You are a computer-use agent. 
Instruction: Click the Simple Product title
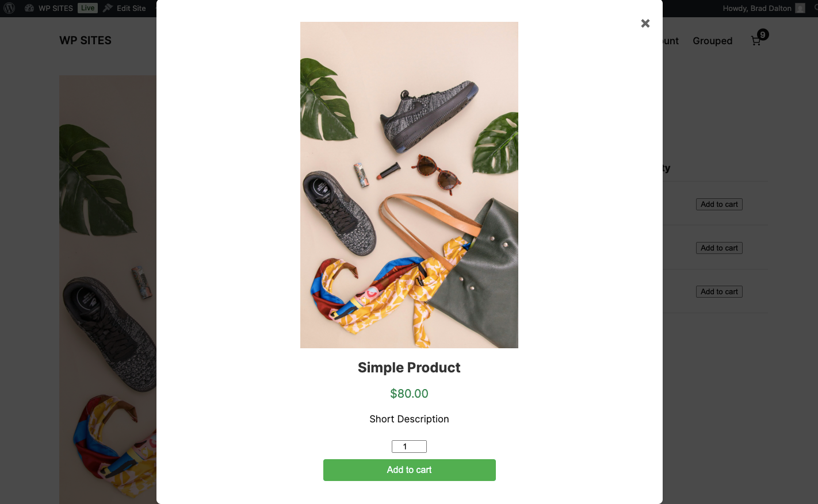click(x=409, y=368)
